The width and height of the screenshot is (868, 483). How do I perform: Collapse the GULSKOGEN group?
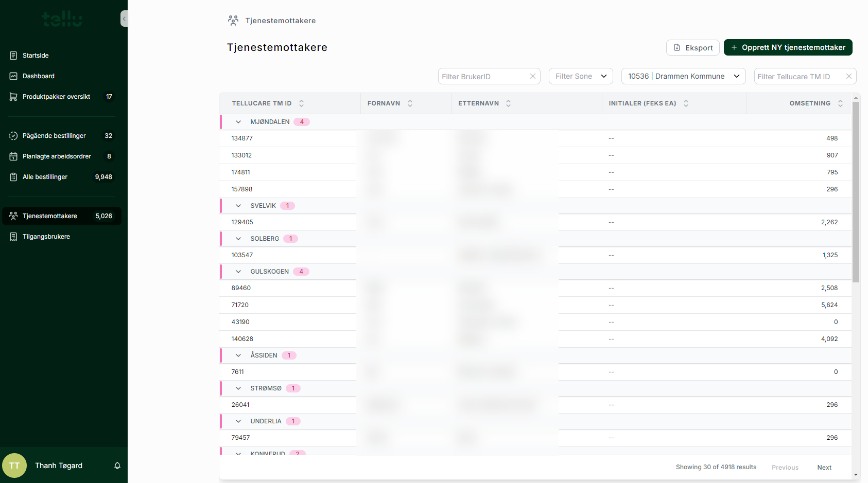[238, 272]
